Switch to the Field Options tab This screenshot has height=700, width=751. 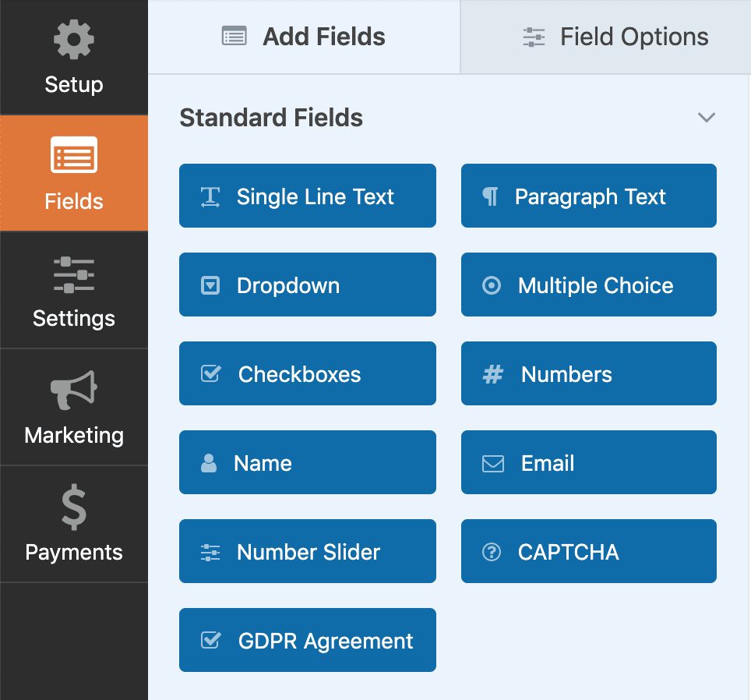(606, 37)
